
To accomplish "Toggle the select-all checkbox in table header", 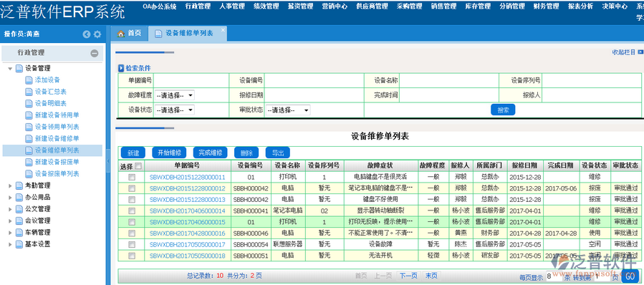I will (x=138, y=166).
